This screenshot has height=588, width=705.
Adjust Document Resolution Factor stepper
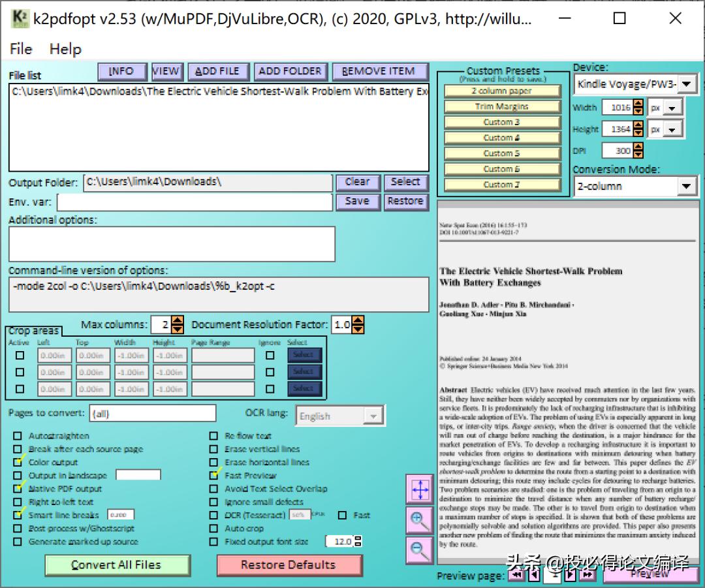[358, 324]
